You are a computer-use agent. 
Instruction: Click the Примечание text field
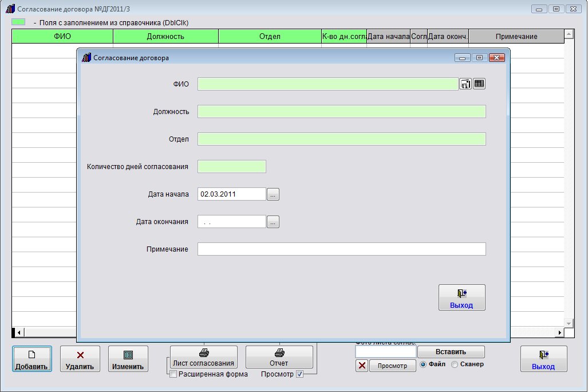342,249
